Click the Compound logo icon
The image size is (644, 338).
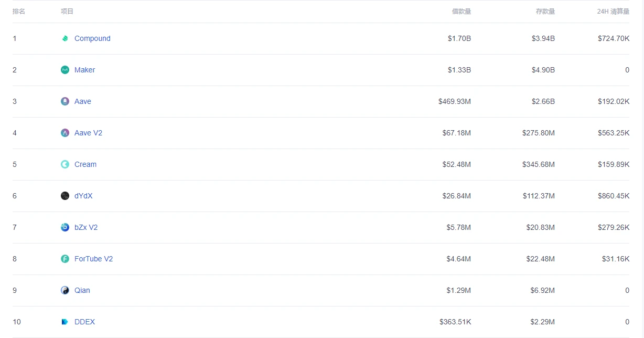point(65,38)
